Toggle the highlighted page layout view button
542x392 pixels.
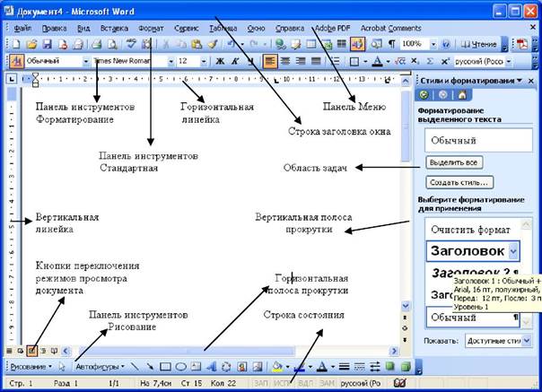[31, 350]
